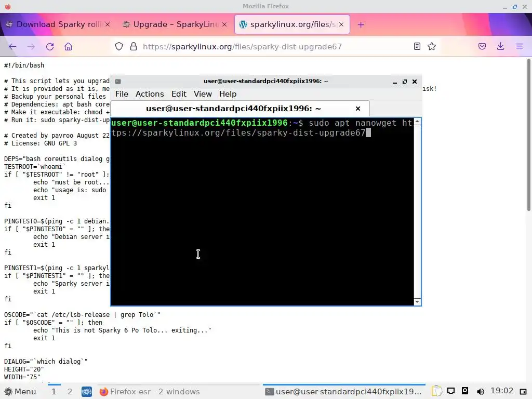Click the WIDTH="75" line
The height and width of the screenshot is (399, 532).
(x=22, y=377)
